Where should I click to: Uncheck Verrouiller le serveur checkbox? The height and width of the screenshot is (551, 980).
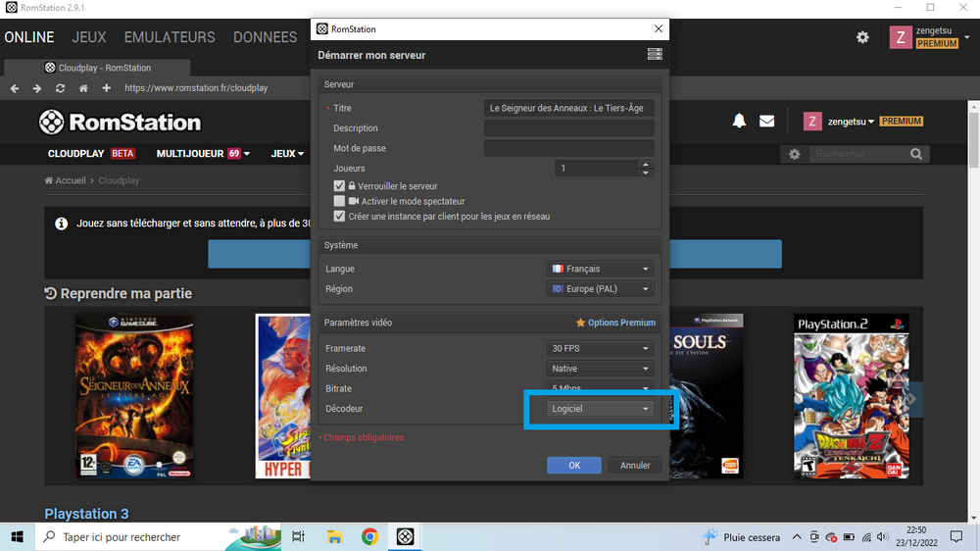[x=339, y=185]
